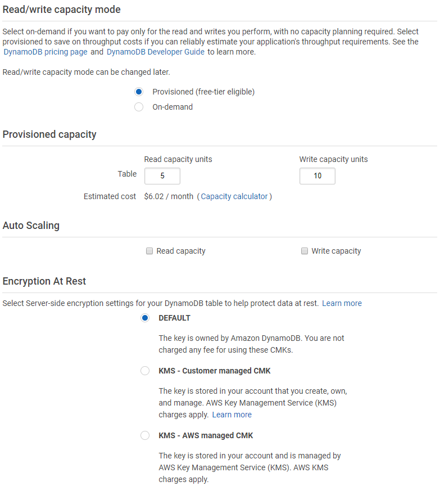Choose KMS - Customer managed CMK radio button
The image size is (440, 504).
(x=145, y=371)
